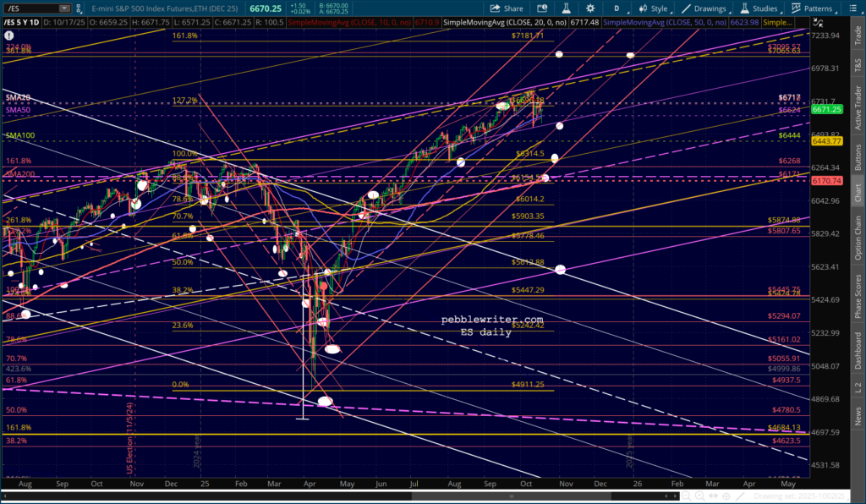Open the Trade sidebar tab
866x504 pixels.
tap(858, 35)
